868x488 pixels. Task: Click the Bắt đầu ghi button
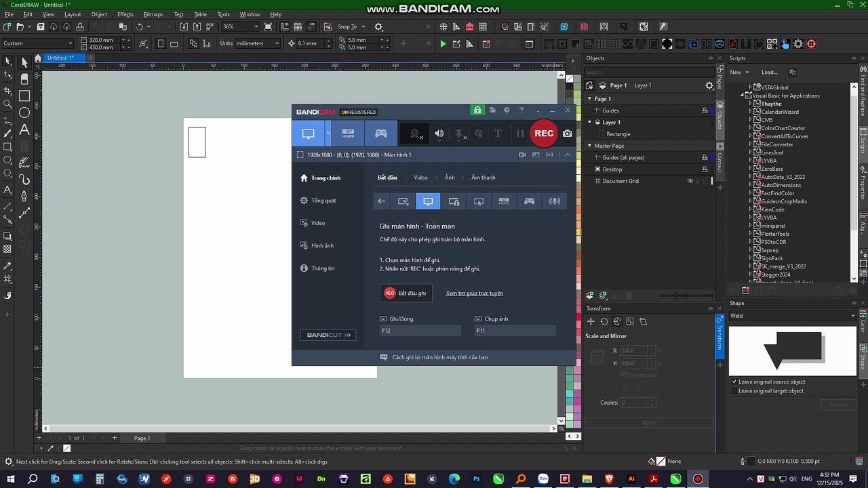406,293
